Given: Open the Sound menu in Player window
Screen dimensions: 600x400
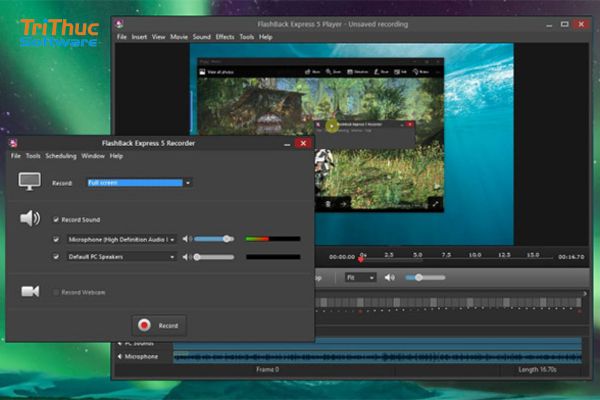Looking at the screenshot, I should pyautogui.click(x=202, y=37).
